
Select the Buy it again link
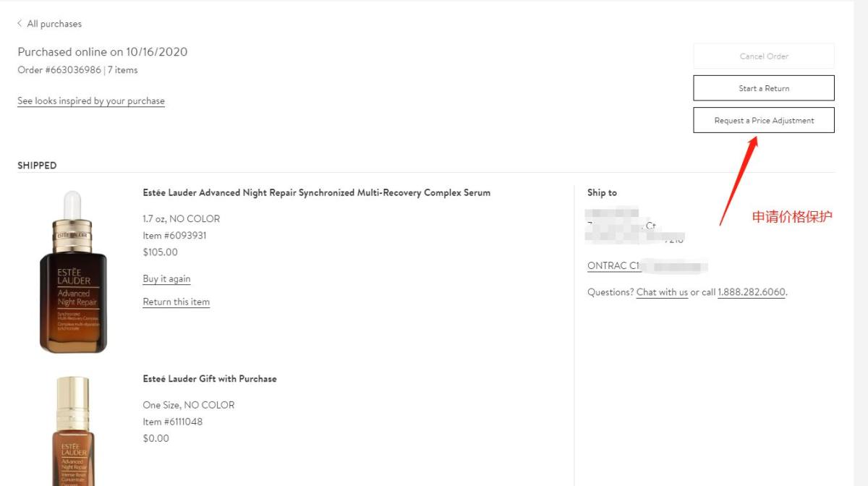(x=166, y=279)
